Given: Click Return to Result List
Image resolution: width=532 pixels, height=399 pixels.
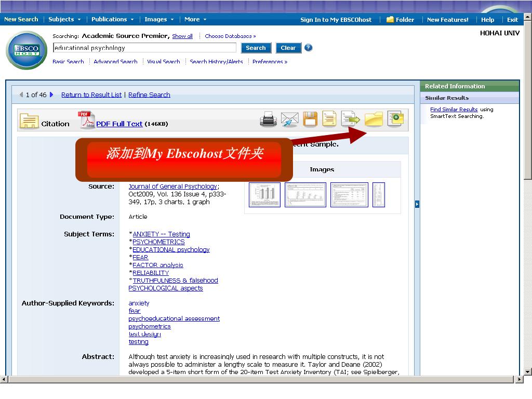Looking at the screenshot, I should tap(91, 95).
